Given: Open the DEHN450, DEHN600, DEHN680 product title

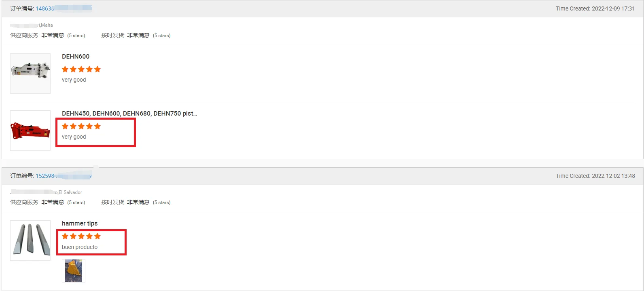Looking at the screenshot, I should pos(129,114).
